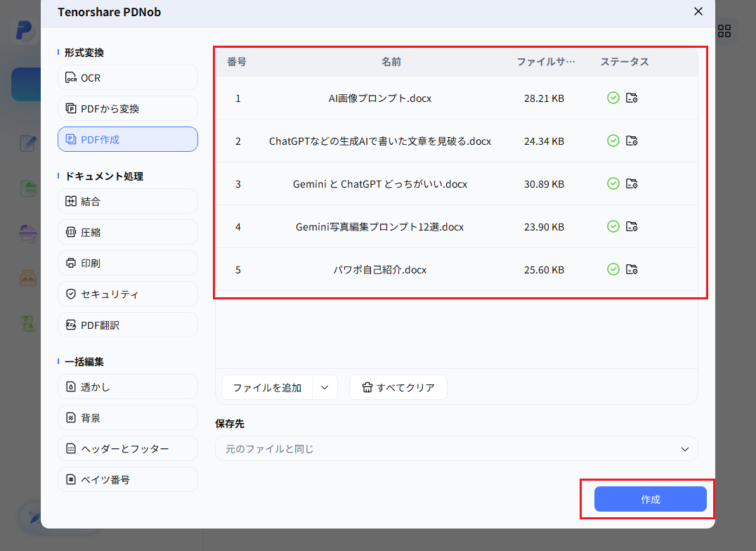Open output folder for ChatGPTなどの生成AI file
This screenshot has height=551, width=756.
click(x=632, y=141)
